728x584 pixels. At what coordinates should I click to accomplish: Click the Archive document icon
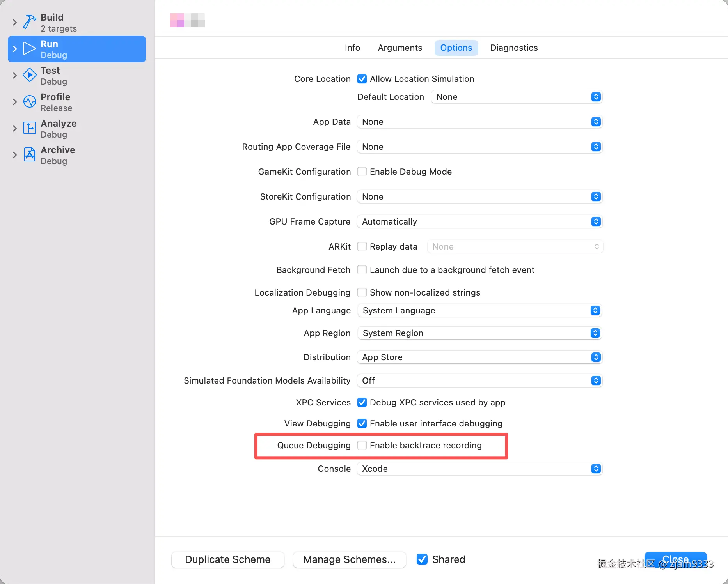(29, 155)
